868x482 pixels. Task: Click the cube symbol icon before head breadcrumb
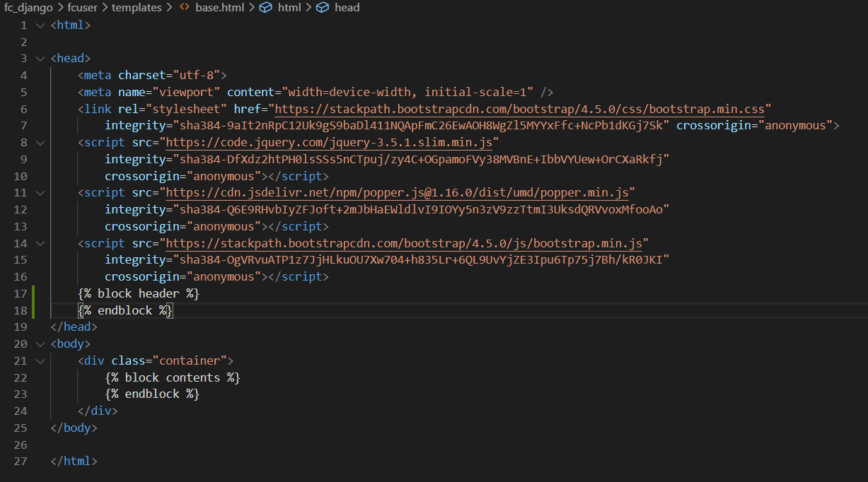(322, 8)
